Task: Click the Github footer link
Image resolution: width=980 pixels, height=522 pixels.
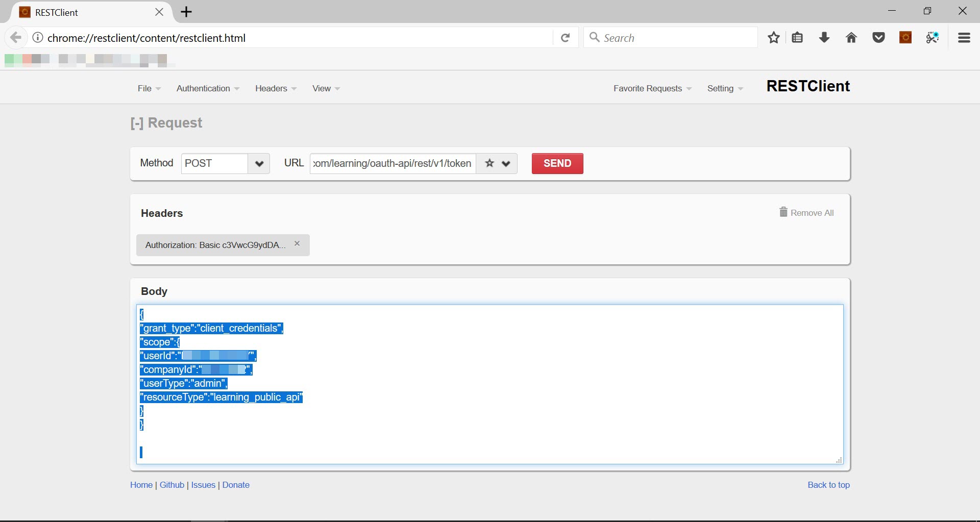Action: click(x=172, y=485)
